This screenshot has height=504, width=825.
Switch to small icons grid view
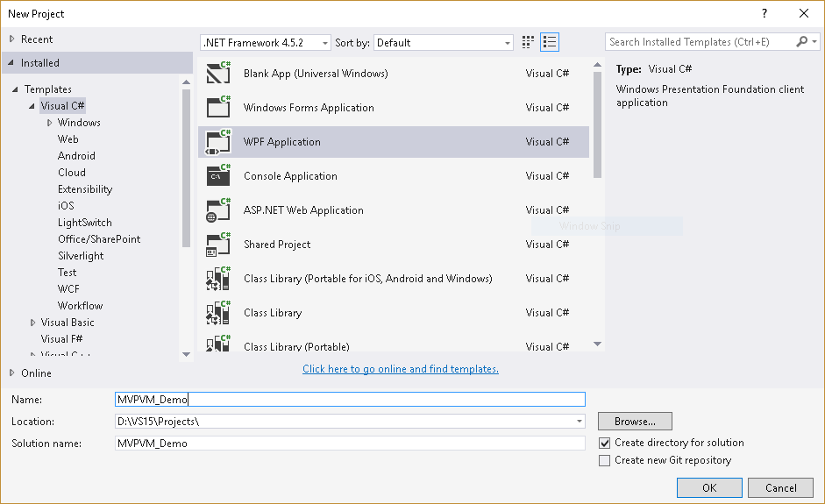click(x=528, y=42)
